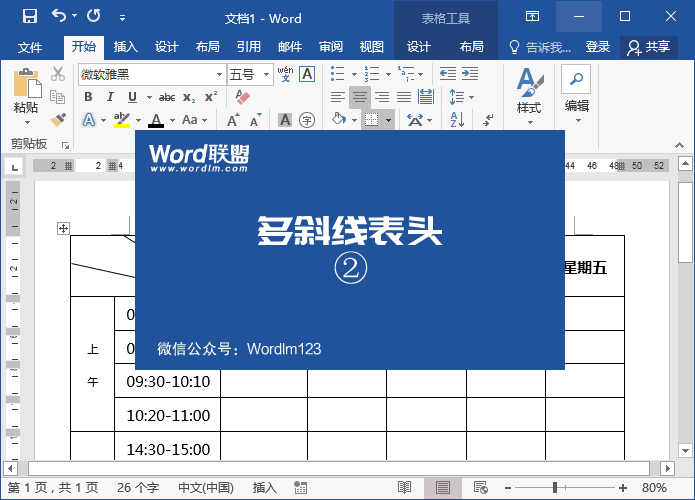Viewport: 695px width, 500px height.
Task: Open the 文件 menu
Action: 30,47
